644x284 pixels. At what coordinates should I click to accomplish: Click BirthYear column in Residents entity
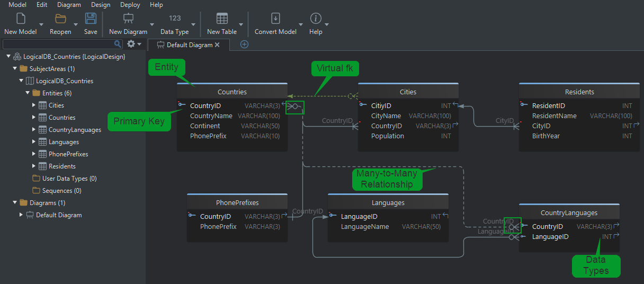[x=545, y=136]
